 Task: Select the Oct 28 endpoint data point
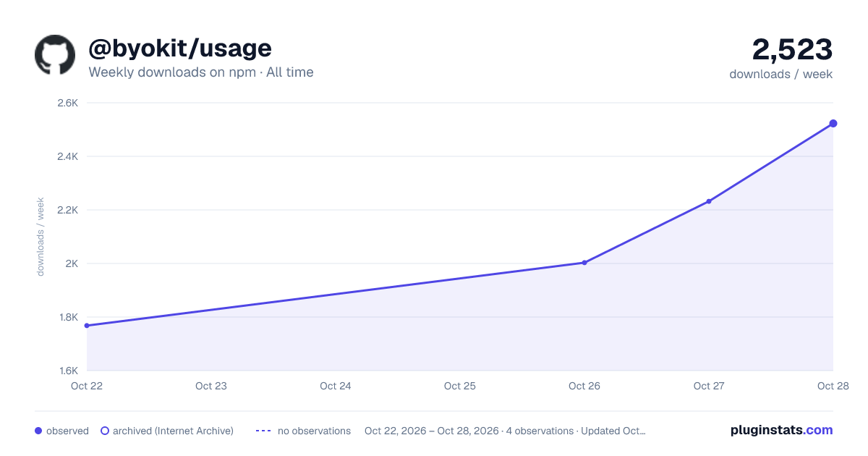[833, 124]
